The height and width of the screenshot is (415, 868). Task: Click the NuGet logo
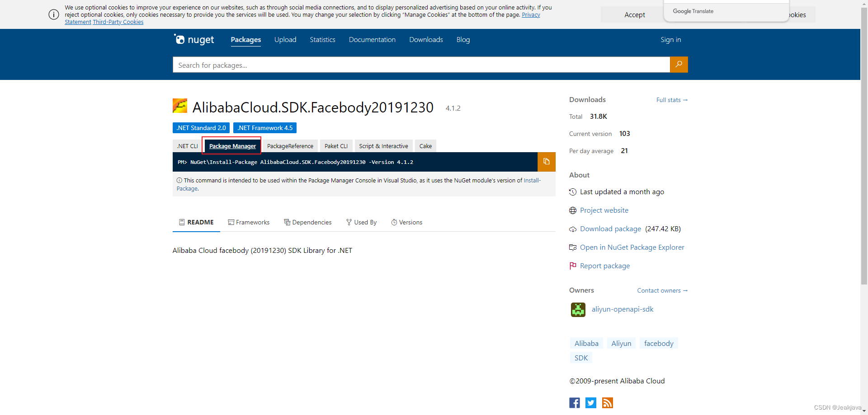tap(194, 40)
